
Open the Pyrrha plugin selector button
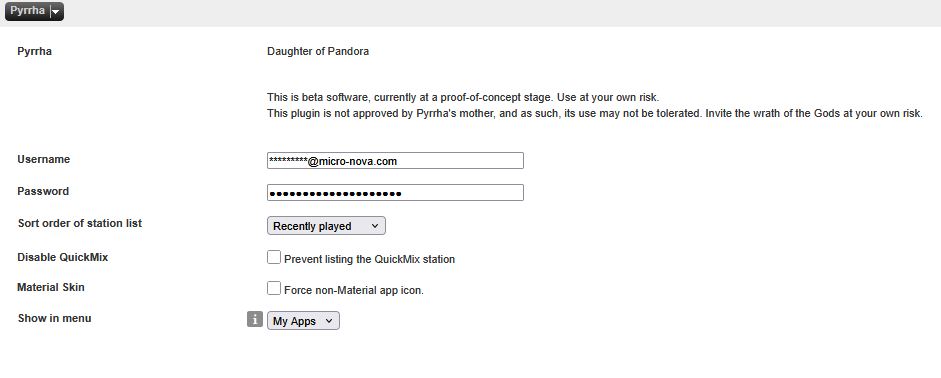[x=34, y=11]
